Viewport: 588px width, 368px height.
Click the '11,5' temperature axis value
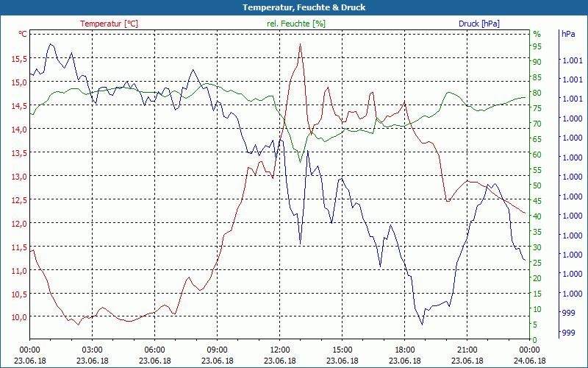point(20,247)
